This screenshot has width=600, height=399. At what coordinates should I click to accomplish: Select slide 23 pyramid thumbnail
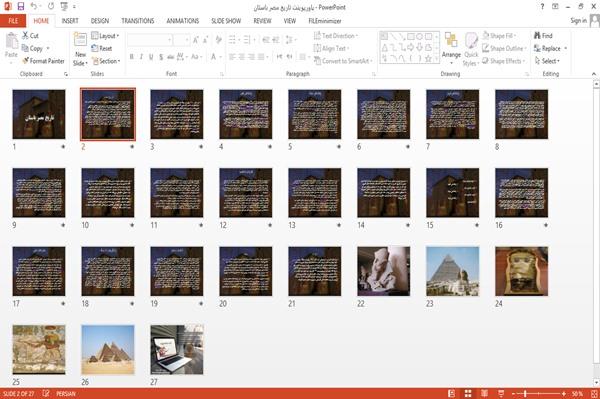[452, 271]
